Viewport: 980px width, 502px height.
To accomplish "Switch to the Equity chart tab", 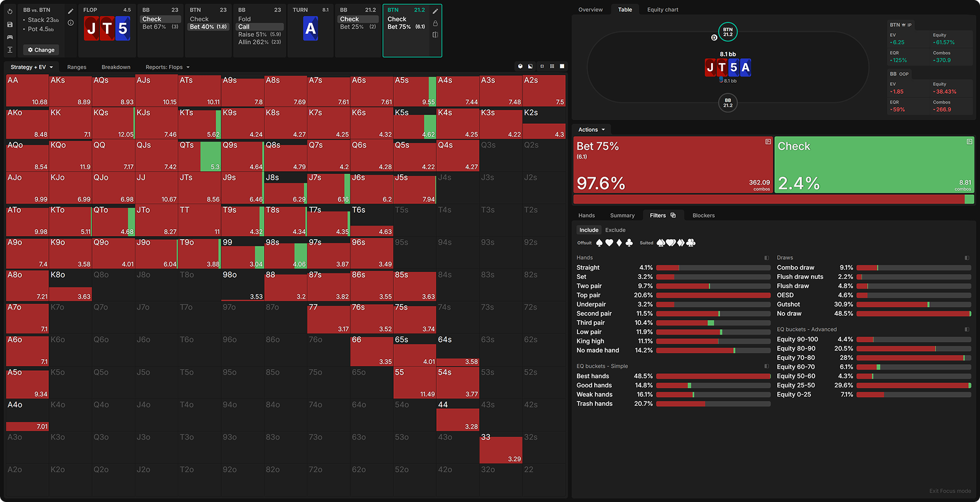I will [662, 10].
